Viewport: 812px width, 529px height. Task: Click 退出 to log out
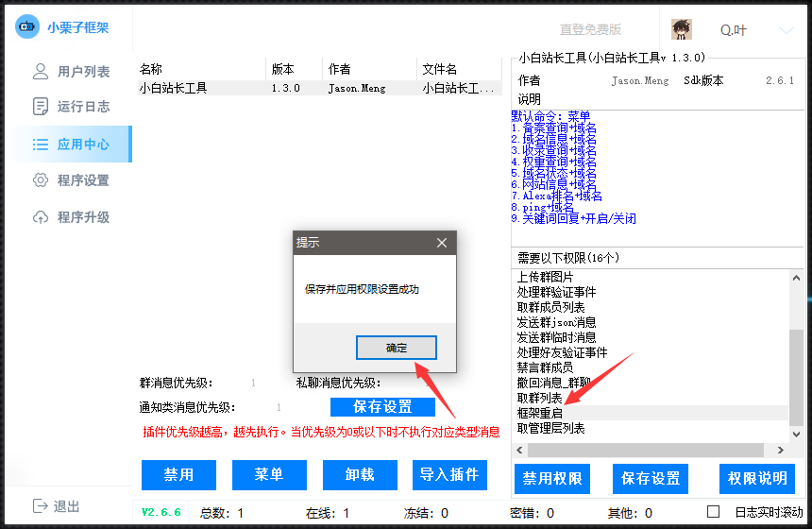point(56,506)
